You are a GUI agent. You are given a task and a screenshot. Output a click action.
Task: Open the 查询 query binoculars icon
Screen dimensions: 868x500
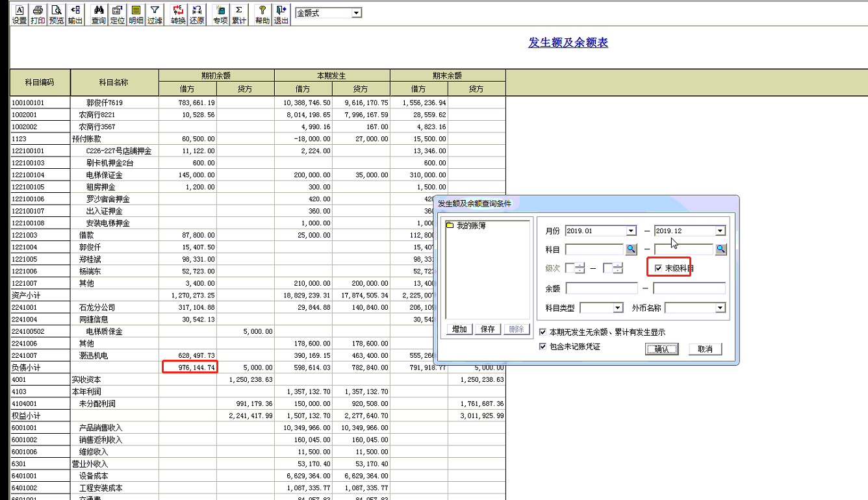[99, 14]
